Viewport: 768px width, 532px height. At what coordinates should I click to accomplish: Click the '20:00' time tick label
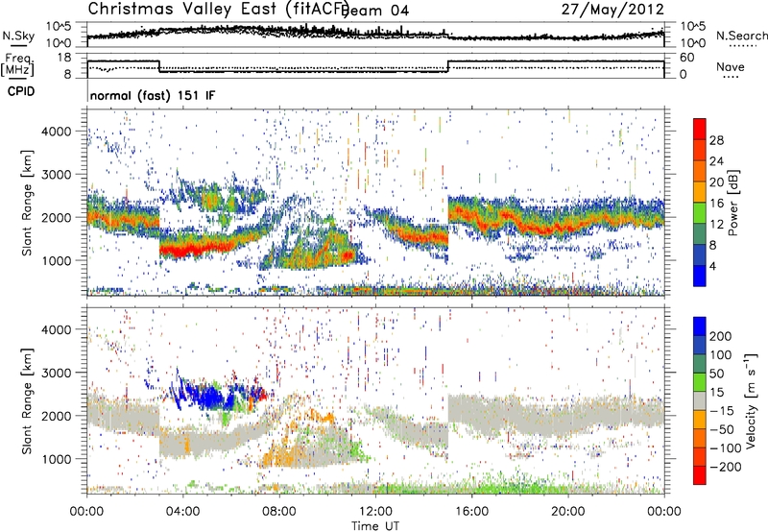pos(567,512)
